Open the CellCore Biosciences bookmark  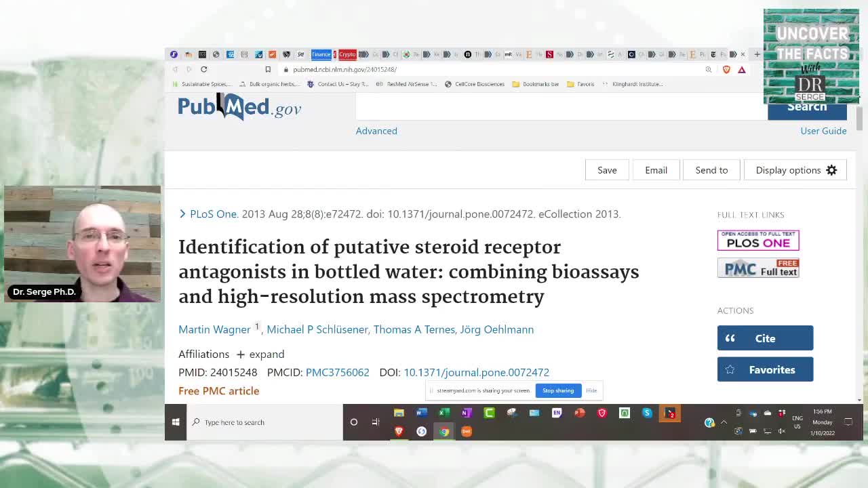475,84
